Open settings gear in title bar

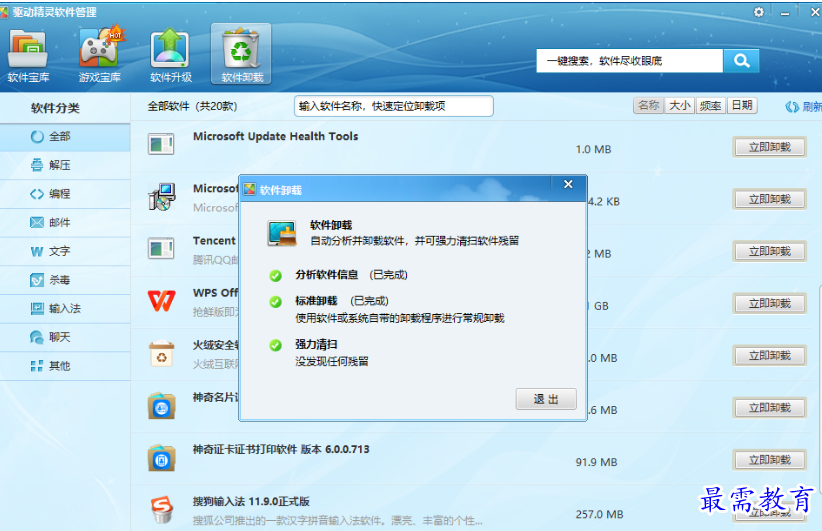759,12
